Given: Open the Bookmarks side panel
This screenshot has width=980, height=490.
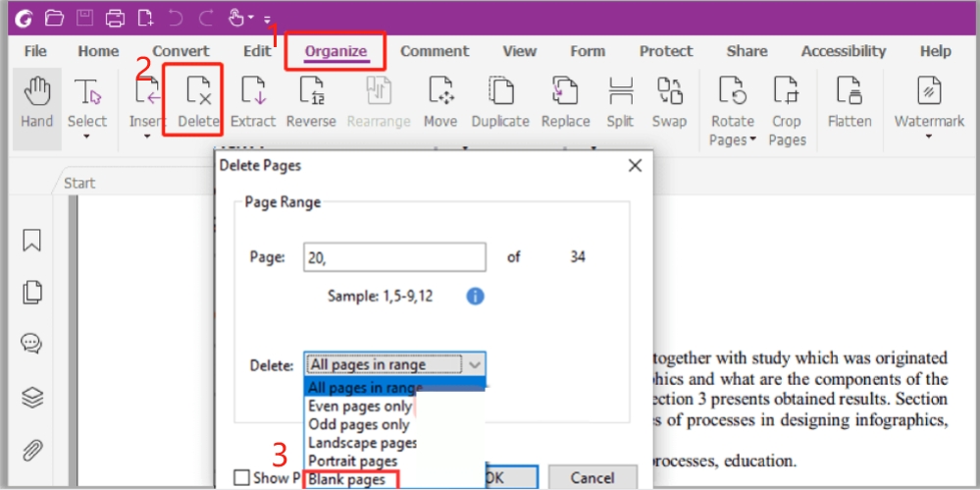Looking at the screenshot, I should click(32, 242).
